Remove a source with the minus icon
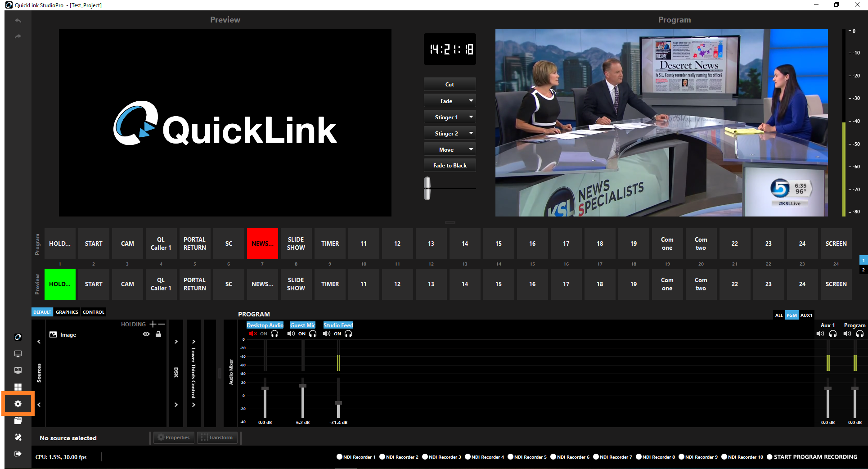 [x=162, y=324]
